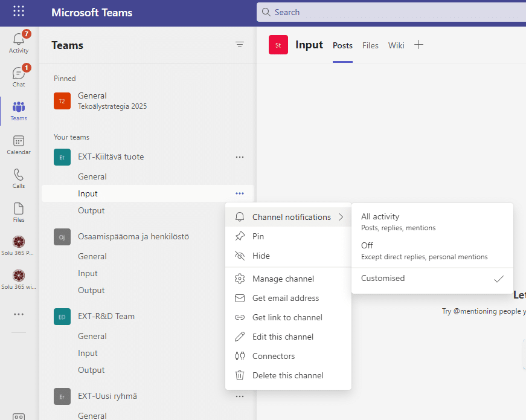Click the Input channel title in header
The height and width of the screenshot is (420, 526).
(x=309, y=45)
